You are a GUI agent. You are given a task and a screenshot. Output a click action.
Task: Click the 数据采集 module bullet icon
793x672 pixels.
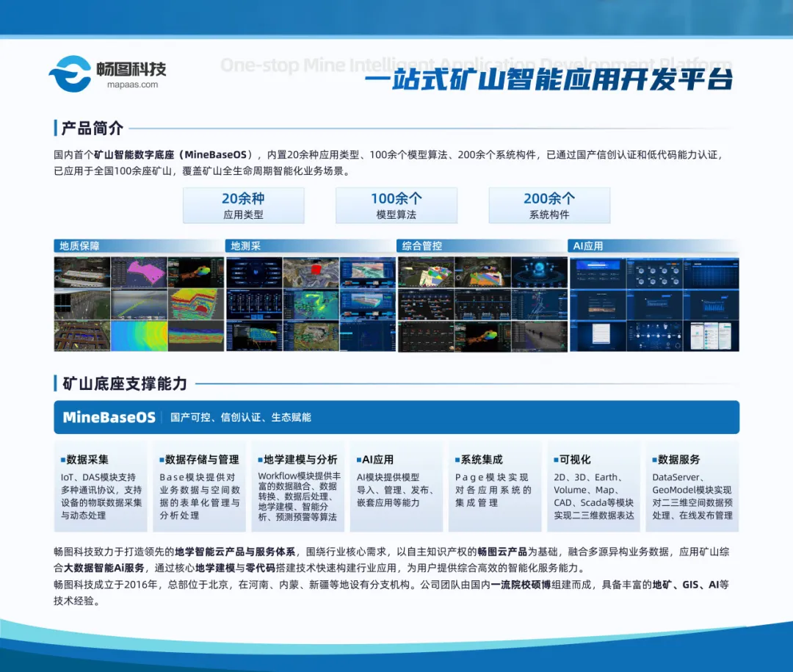click(x=62, y=460)
